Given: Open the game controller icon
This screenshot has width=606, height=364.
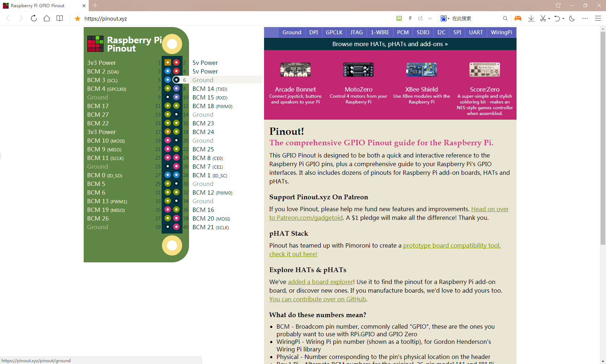Looking at the screenshot, I should click(x=518, y=18).
